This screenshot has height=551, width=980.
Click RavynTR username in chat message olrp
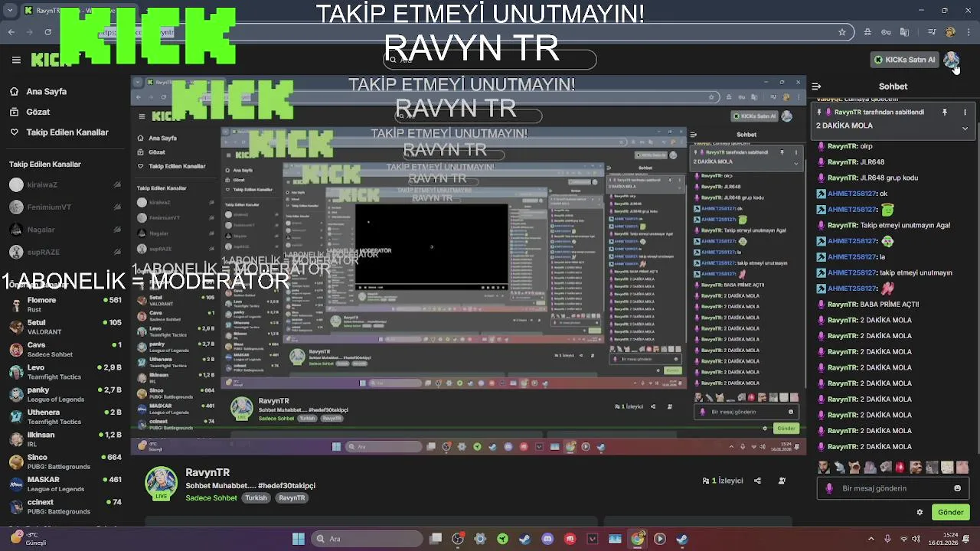[842, 146]
